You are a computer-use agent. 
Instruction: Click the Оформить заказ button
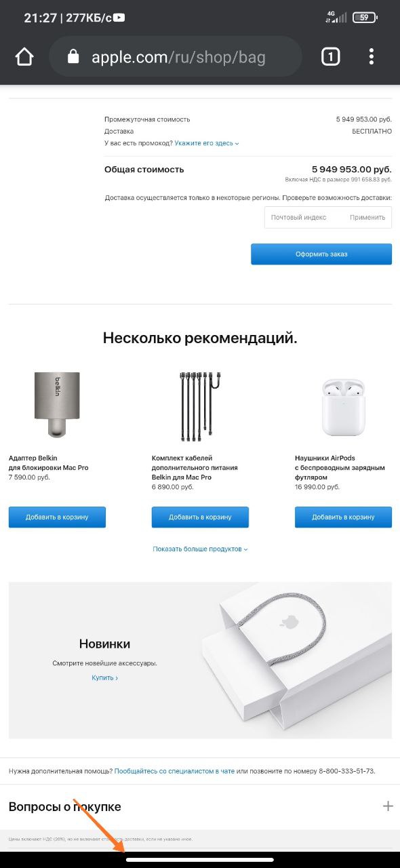click(x=321, y=254)
